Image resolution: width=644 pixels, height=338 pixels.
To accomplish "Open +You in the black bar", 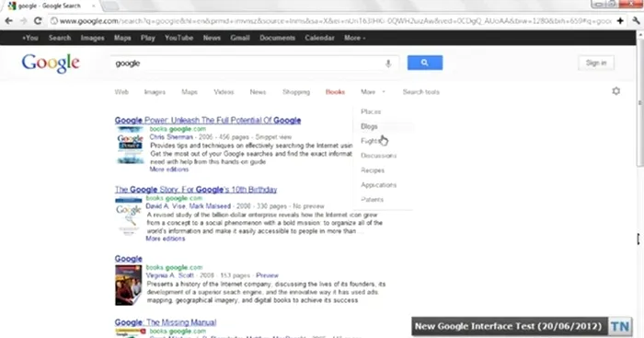I will 30,38.
